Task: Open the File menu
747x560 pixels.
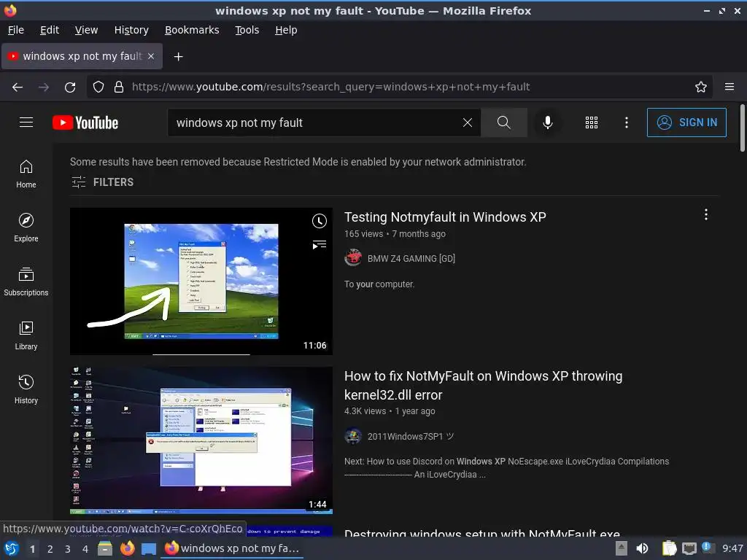Action: click(16, 30)
